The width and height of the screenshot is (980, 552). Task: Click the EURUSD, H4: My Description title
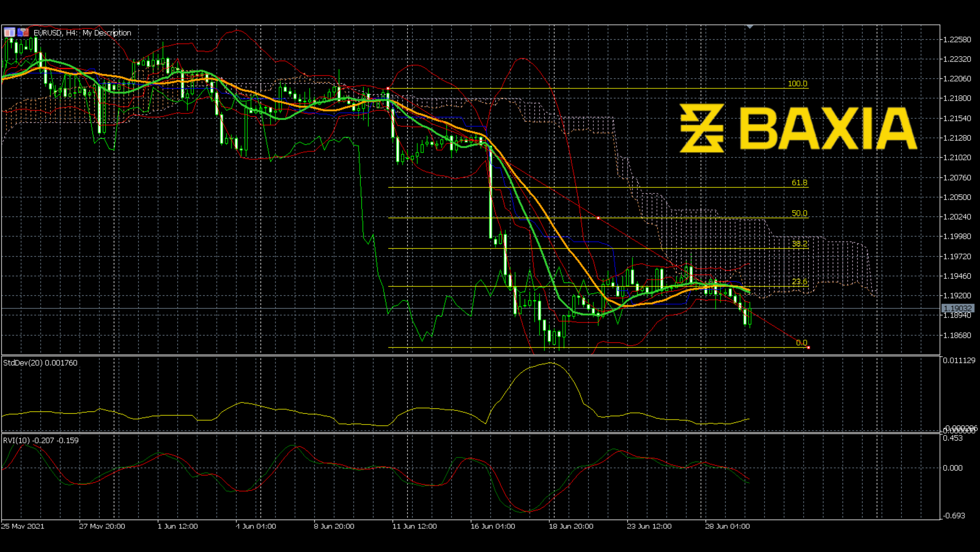pyautogui.click(x=82, y=33)
